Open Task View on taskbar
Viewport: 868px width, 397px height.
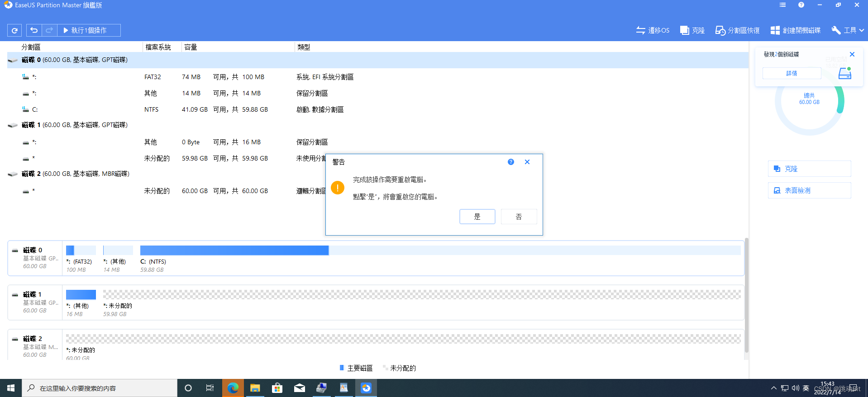pyautogui.click(x=210, y=388)
